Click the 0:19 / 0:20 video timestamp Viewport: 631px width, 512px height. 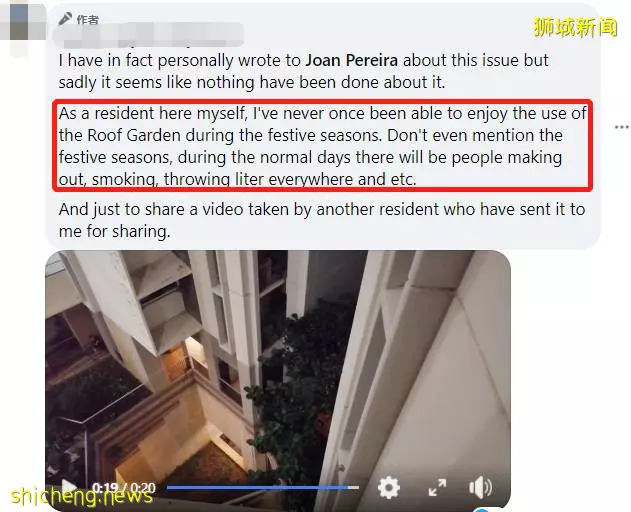(x=124, y=488)
